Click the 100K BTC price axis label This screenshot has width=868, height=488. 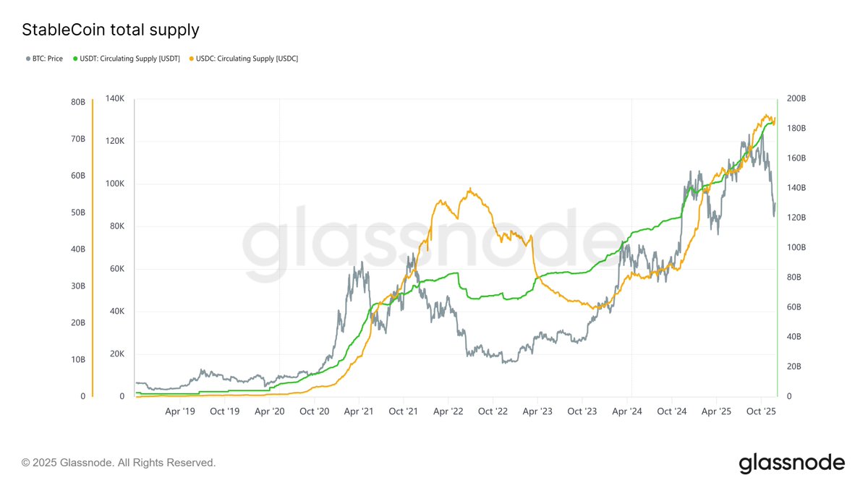click(116, 184)
